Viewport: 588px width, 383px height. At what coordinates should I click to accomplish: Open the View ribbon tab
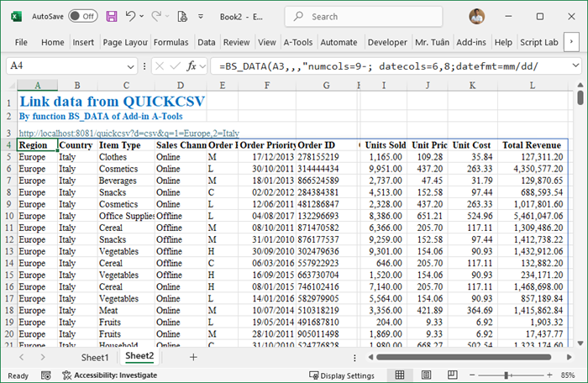click(x=267, y=42)
